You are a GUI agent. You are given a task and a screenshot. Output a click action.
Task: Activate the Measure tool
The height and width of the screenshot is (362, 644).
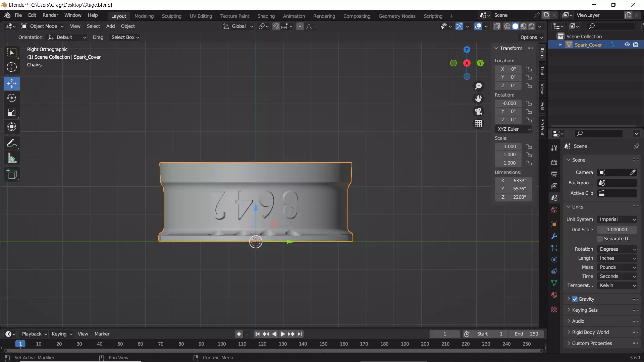click(12, 158)
